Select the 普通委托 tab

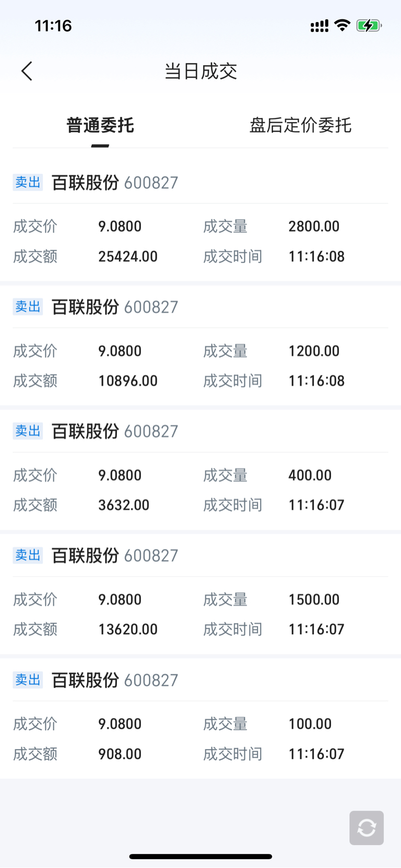[x=100, y=125]
